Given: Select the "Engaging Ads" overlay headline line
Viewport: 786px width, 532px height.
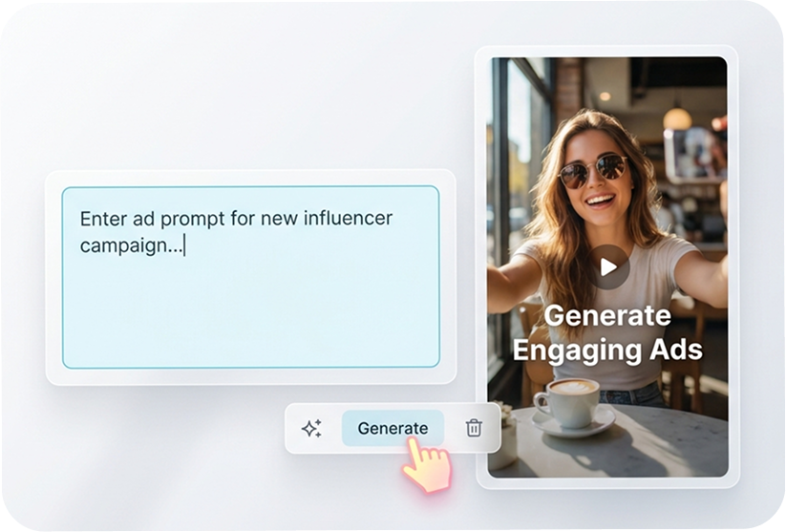Looking at the screenshot, I should pos(607,350).
